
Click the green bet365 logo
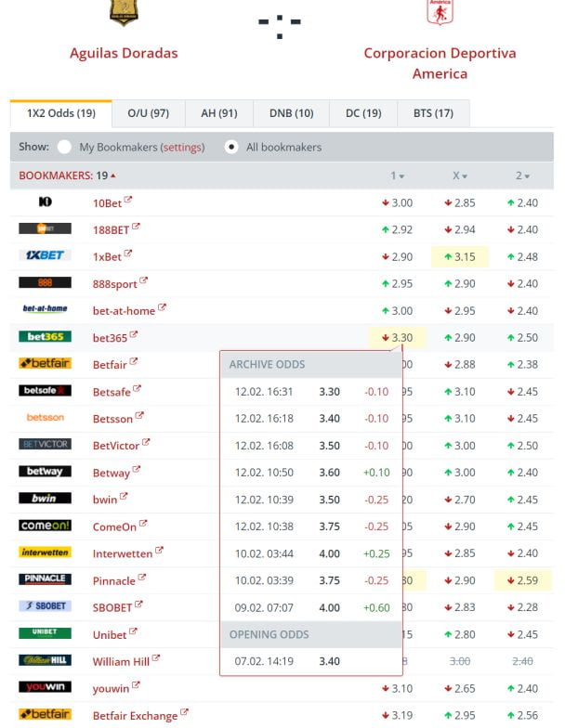[45, 336]
